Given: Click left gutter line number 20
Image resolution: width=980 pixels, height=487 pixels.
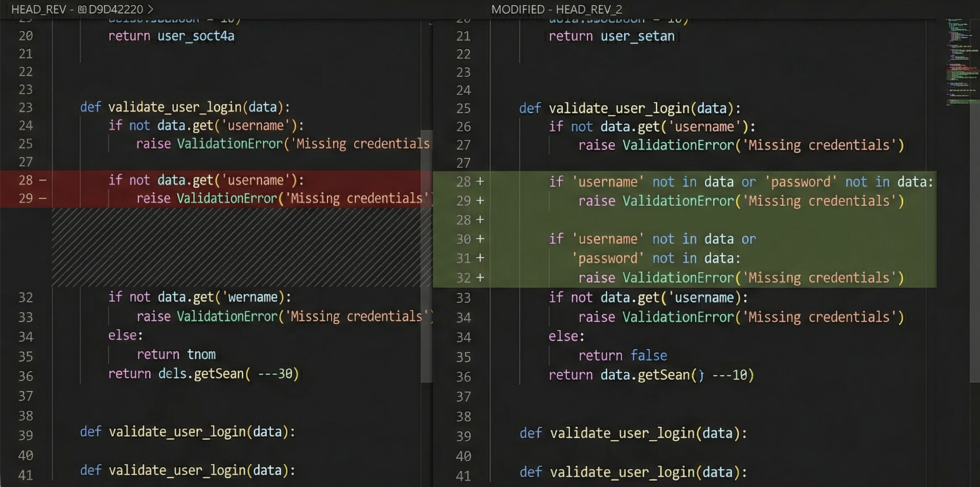Looking at the screenshot, I should coord(26,36).
